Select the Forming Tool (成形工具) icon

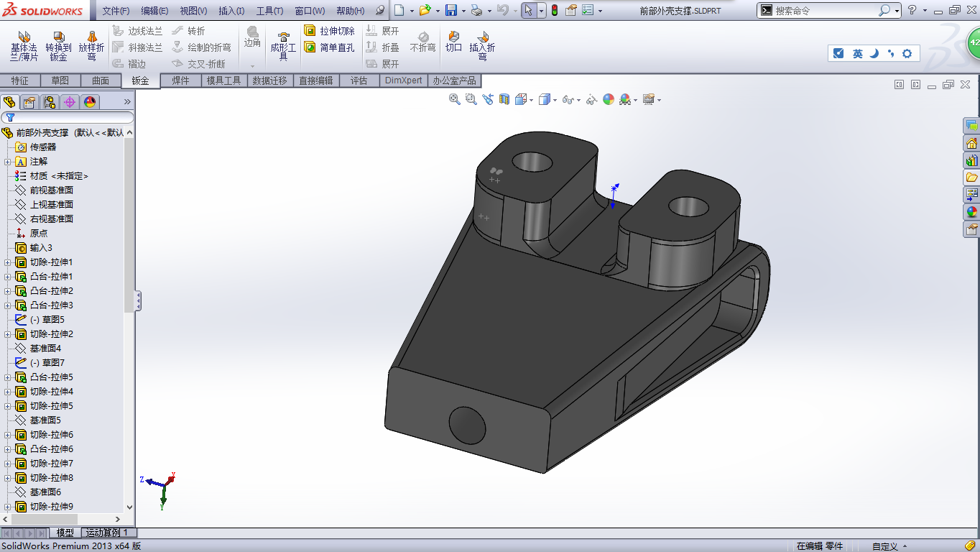[283, 45]
